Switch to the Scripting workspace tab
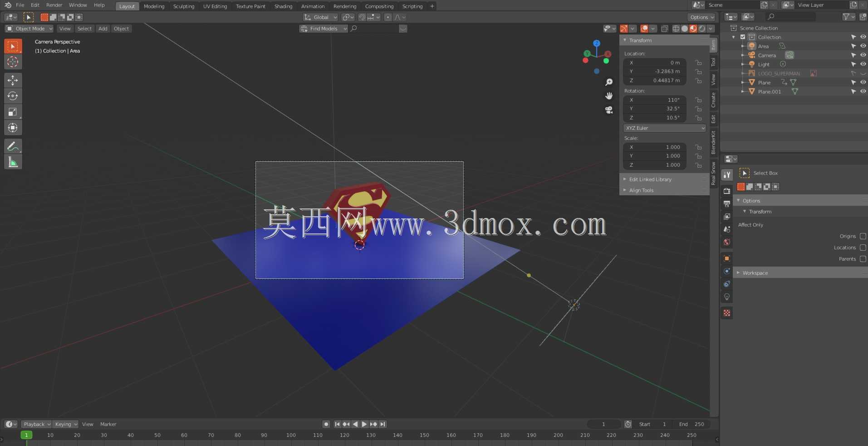 pos(412,6)
